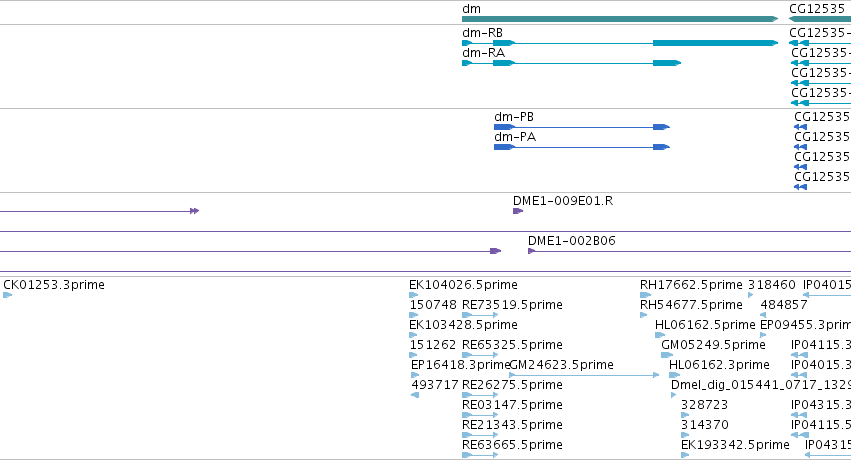Viewport: 851px width, 460px height.
Task: Click the RE63665.5prime EST label
Action: pyautogui.click(x=512, y=445)
